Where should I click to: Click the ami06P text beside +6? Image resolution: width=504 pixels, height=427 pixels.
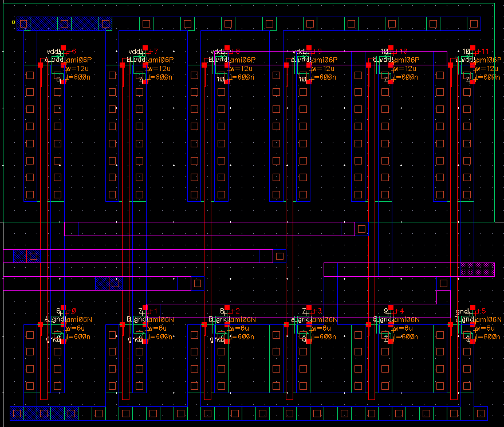[79, 60]
